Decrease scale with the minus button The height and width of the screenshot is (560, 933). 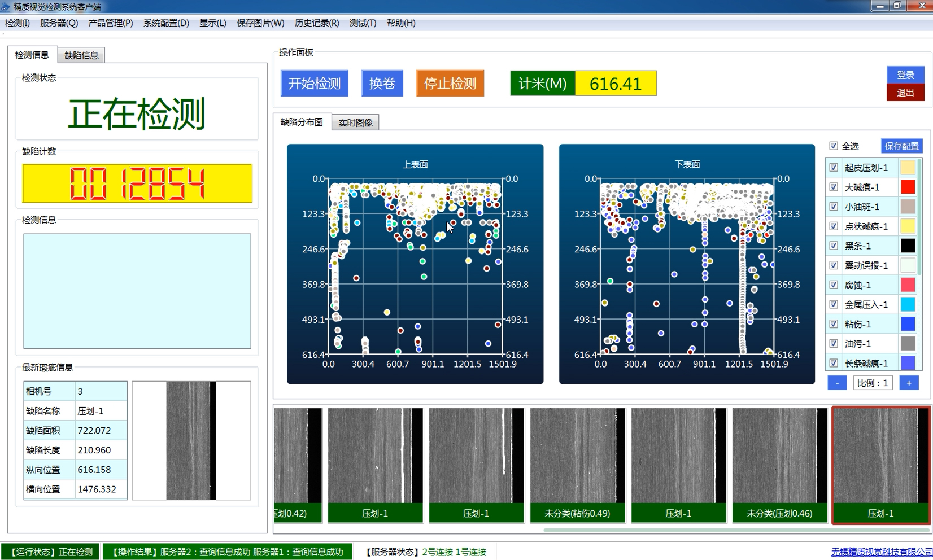[836, 383]
